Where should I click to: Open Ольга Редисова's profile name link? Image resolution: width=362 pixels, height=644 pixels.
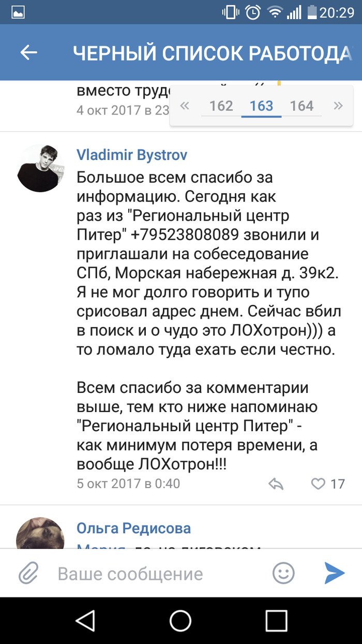[133, 528]
